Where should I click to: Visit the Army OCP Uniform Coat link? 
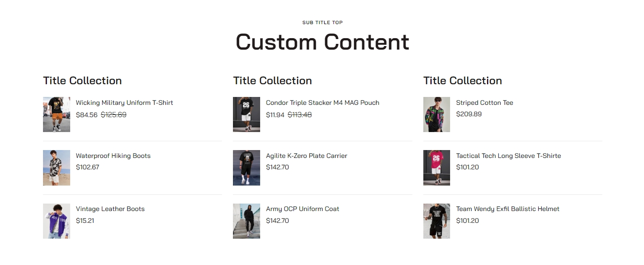[302, 209]
